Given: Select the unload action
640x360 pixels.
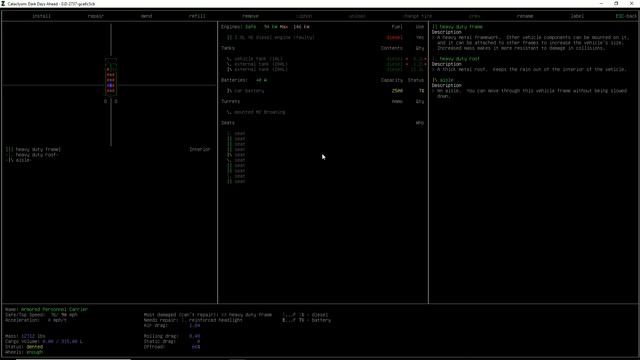Looking at the screenshot, I should [357, 16].
